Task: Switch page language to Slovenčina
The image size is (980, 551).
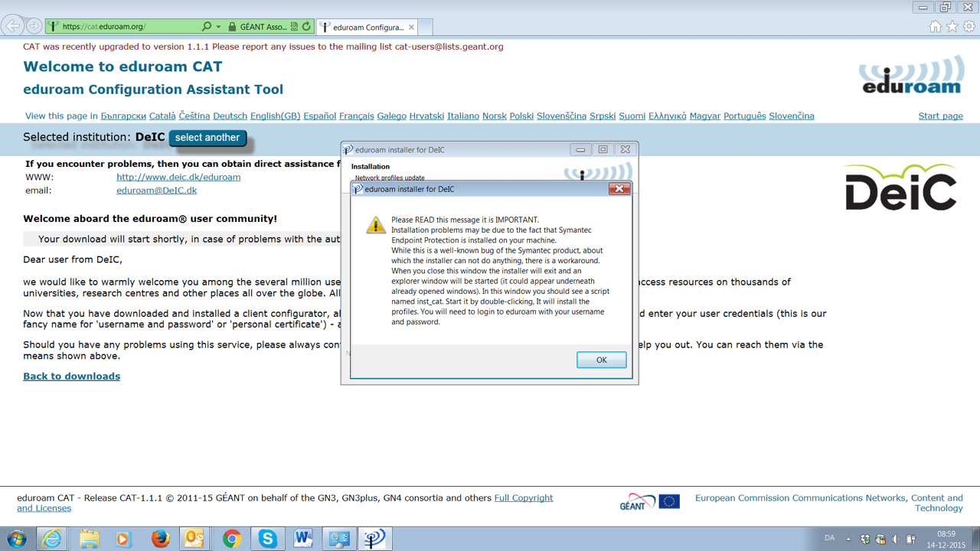Action: click(x=792, y=116)
